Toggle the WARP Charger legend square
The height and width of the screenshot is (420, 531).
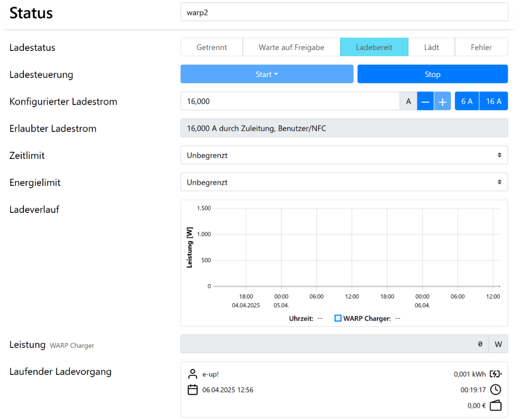[x=338, y=319]
